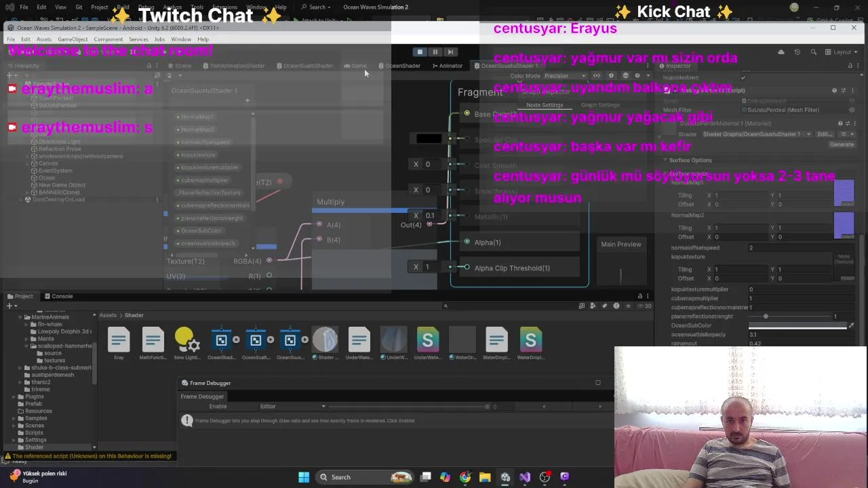Go to previous event in Frame Debugger
This screenshot has height=488, width=868.
point(544,407)
